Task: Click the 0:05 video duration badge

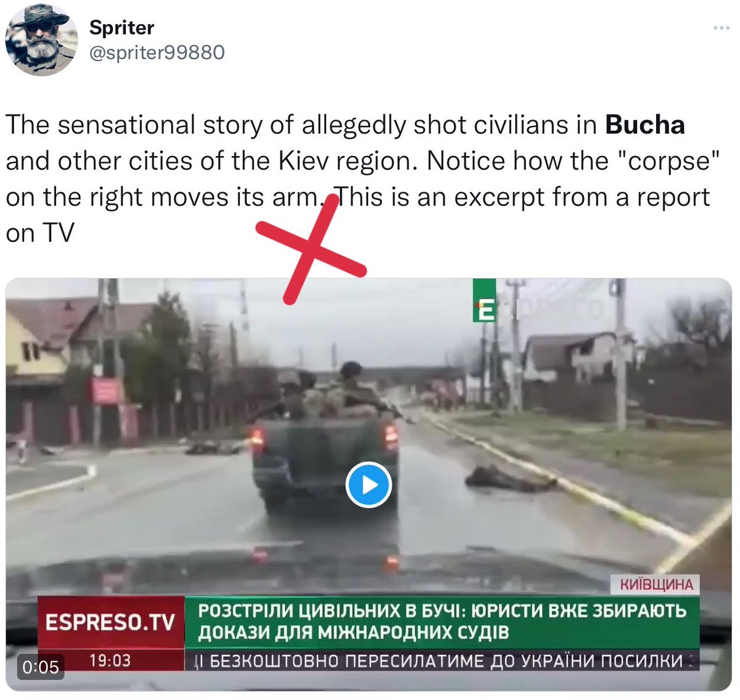Action: click(41, 667)
